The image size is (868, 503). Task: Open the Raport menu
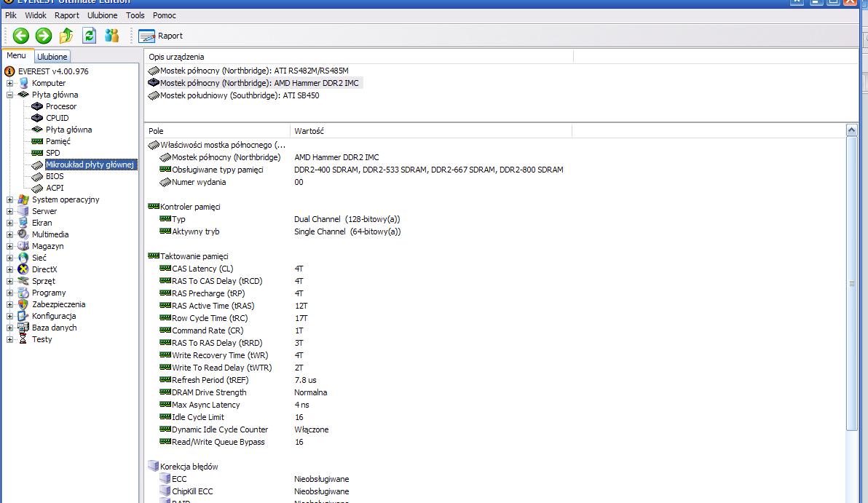point(67,15)
